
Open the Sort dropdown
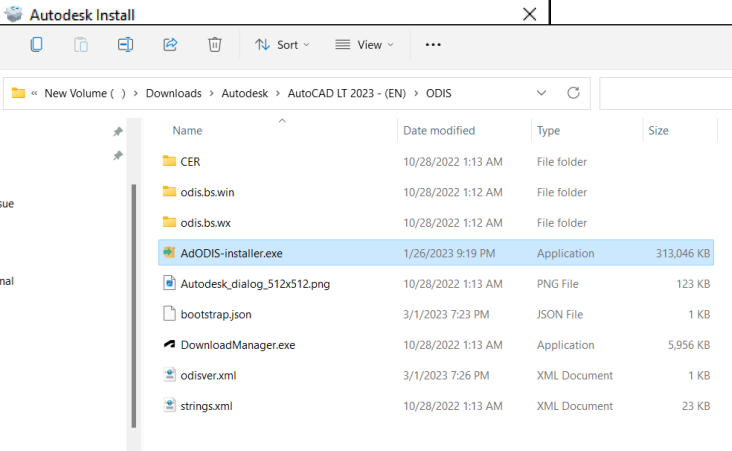pyautogui.click(x=282, y=45)
